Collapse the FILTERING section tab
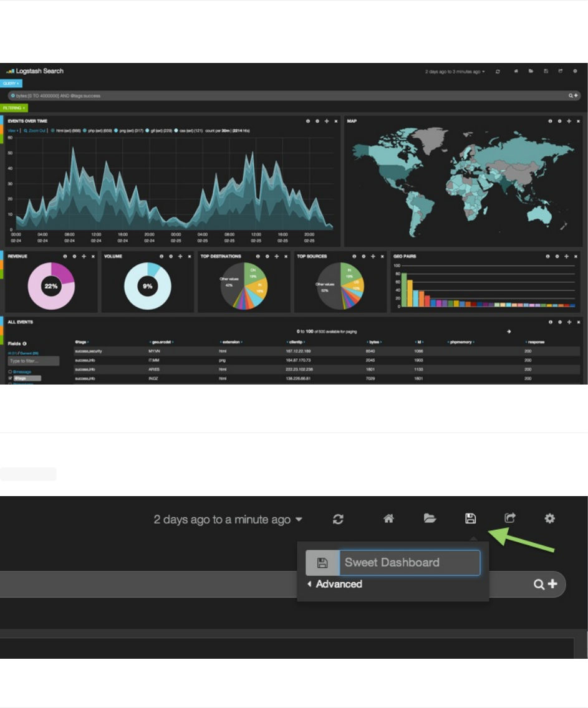This screenshot has width=588, height=708. [x=14, y=108]
